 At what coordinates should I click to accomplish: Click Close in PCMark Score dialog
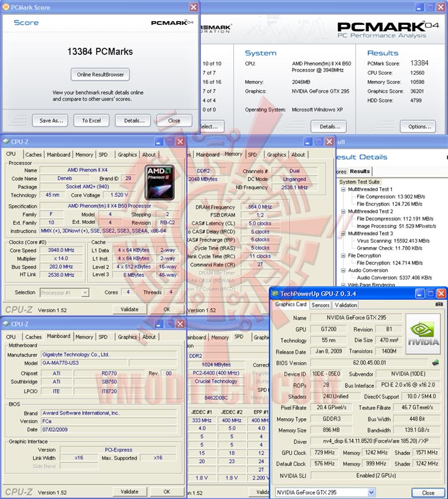coord(174,121)
